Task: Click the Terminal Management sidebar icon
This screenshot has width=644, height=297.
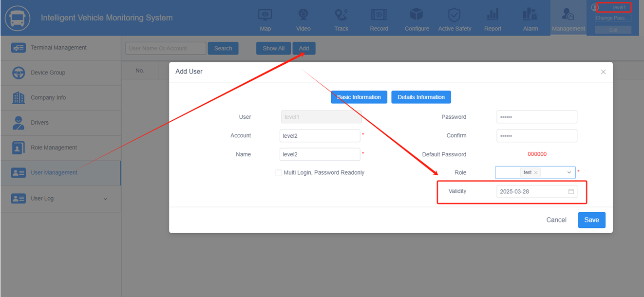Action: click(x=19, y=48)
